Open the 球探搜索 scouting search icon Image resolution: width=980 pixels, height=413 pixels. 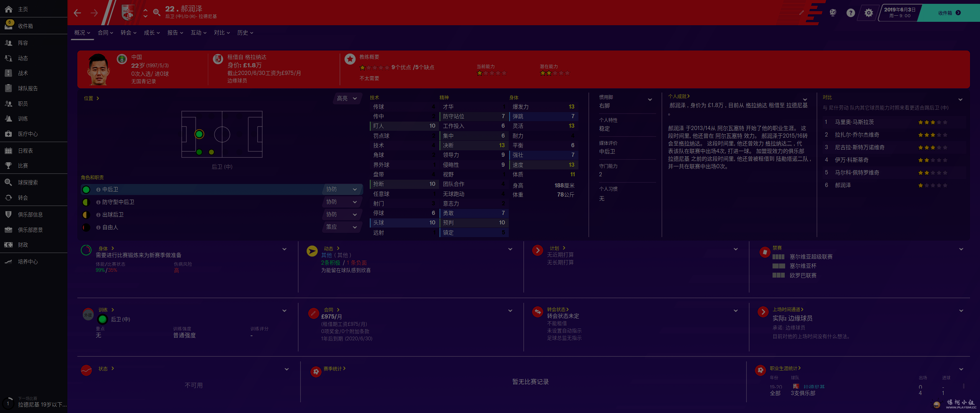tap(8, 182)
